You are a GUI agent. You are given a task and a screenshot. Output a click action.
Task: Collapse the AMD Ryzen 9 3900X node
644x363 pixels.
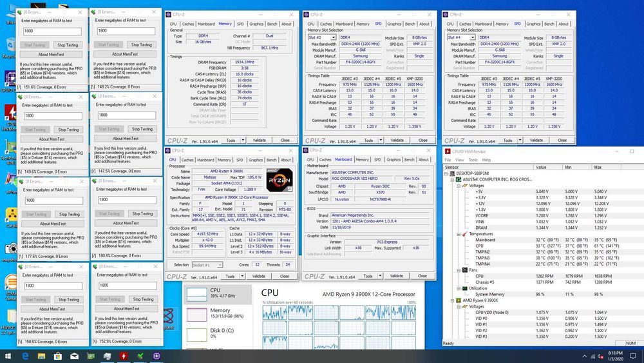(x=452, y=300)
